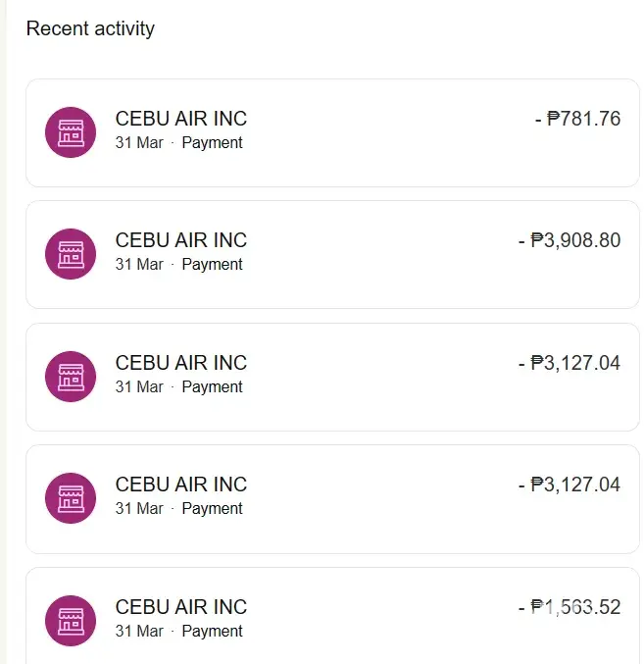Select the - ₱3,908.80 amount
This screenshot has width=644, height=664.
click(570, 240)
